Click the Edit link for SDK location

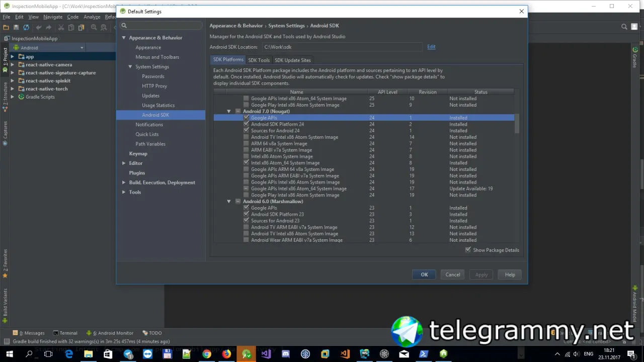431,47
